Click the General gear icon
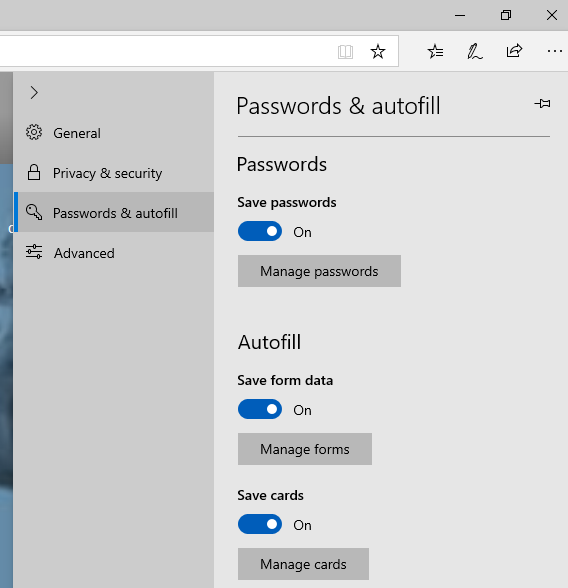Viewport: 568px width, 588px height. 34,132
